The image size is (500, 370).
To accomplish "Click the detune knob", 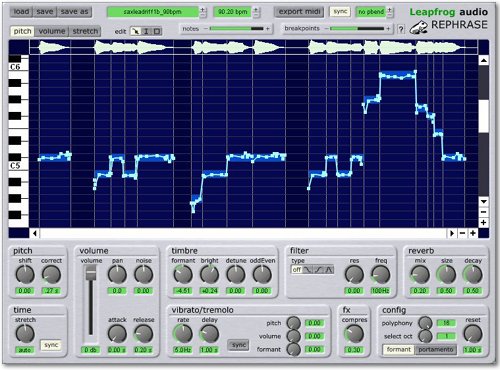I will coord(236,275).
